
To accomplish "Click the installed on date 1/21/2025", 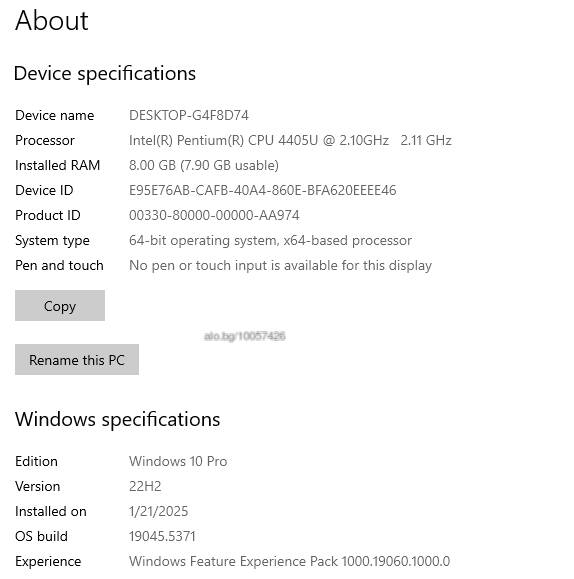I will (x=158, y=512).
